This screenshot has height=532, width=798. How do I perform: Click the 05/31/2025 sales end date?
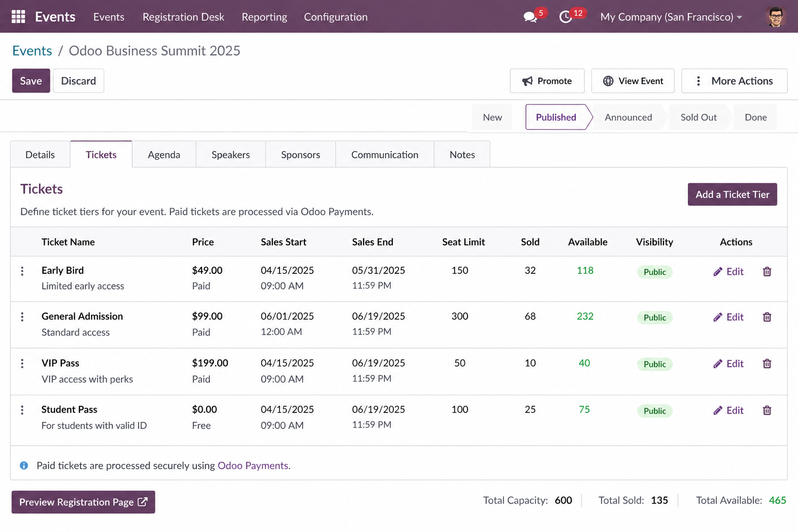click(379, 271)
